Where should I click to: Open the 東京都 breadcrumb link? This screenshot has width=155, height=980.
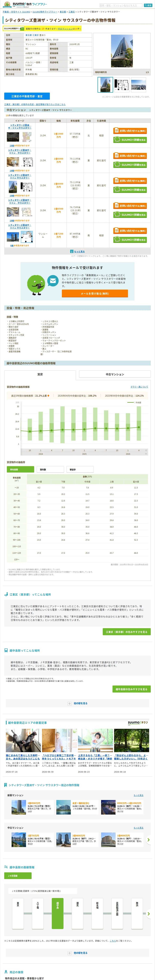coord(63,12)
